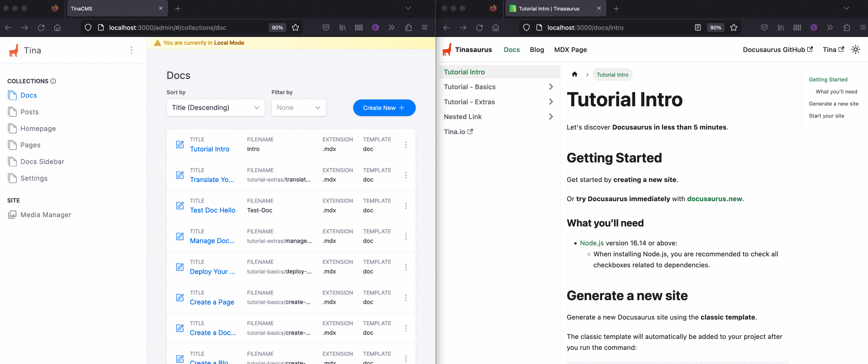
Task: Open new tab in TinaCMS browser window
Action: 178,8
